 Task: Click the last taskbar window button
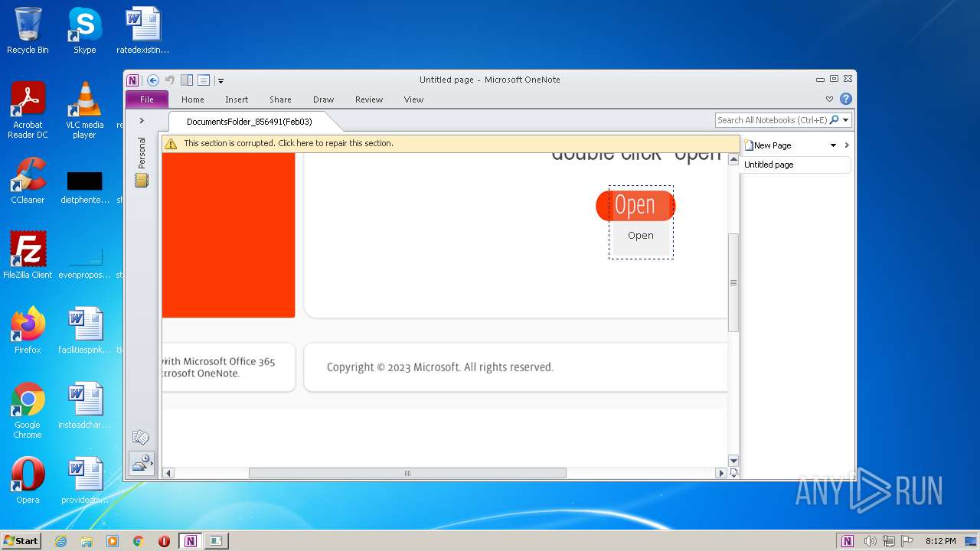[x=216, y=541]
